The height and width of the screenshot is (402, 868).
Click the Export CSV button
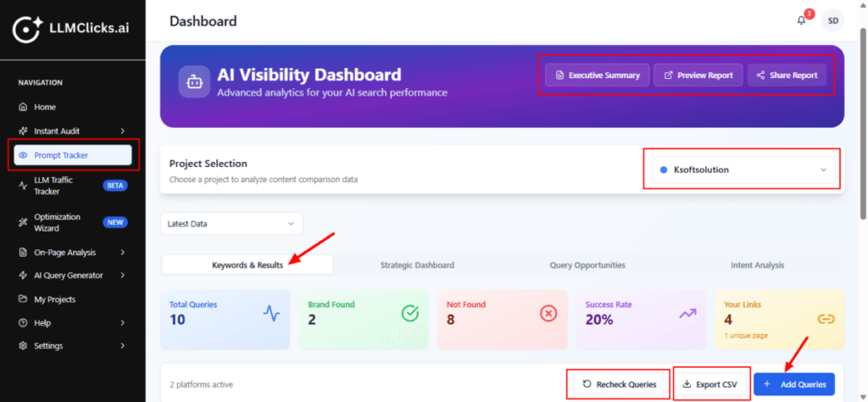pyautogui.click(x=710, y=384)
